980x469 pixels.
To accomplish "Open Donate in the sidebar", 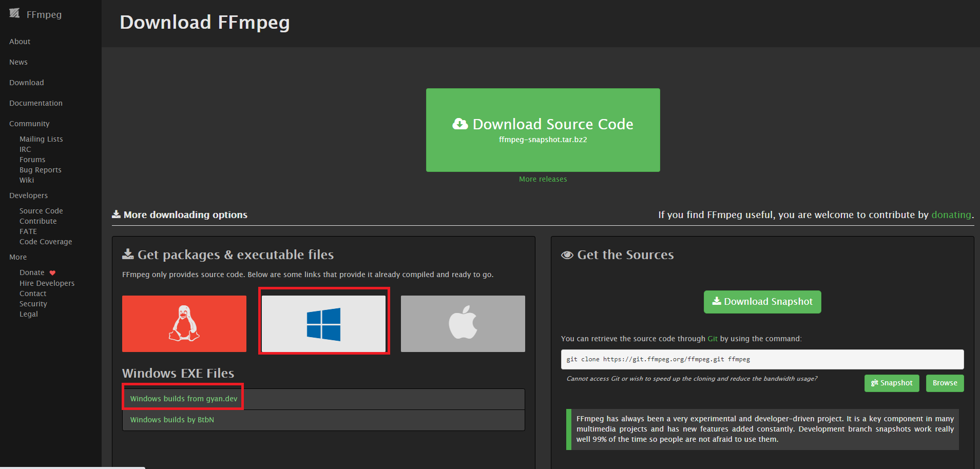I will click(32, 272).
